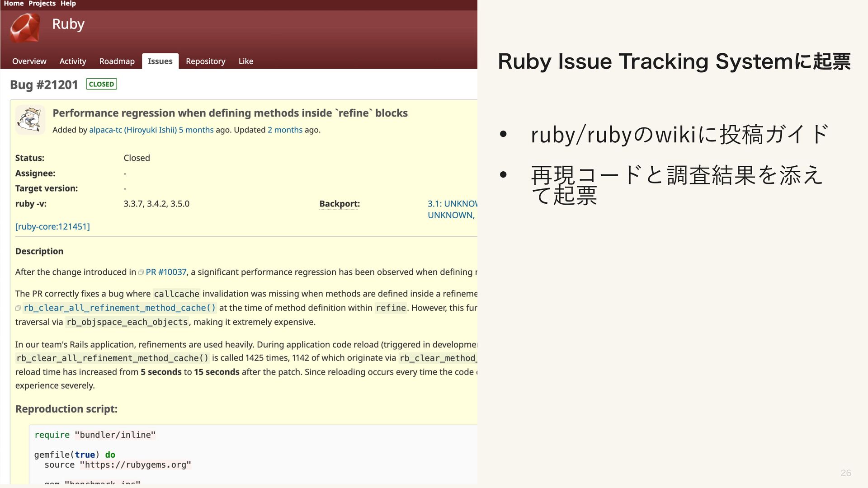Click the 'Closed' status value
This screenshot has height=488, width=868.
(x=137, y=158)
